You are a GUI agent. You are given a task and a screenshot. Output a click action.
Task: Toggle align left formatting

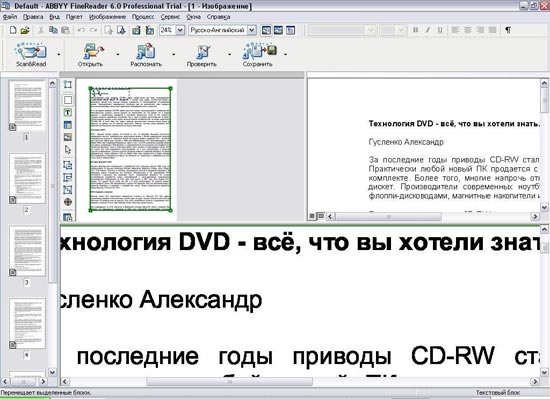point(455,30)
